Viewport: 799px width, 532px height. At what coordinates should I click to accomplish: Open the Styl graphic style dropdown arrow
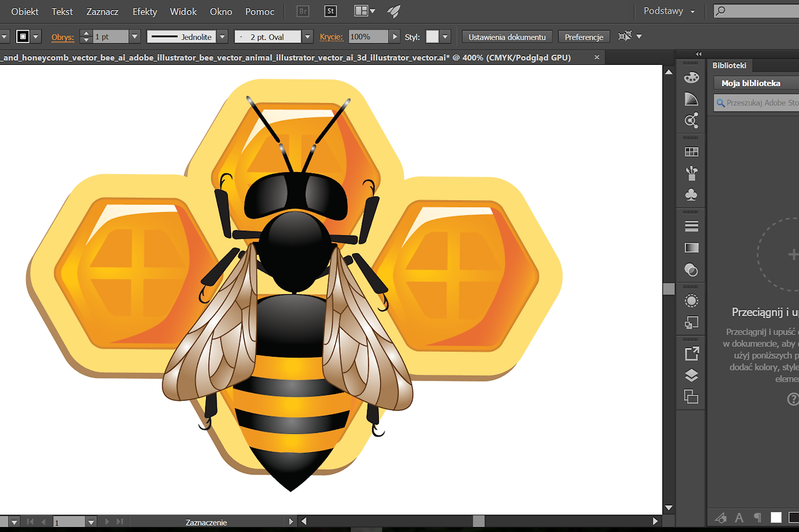(445, 37)
